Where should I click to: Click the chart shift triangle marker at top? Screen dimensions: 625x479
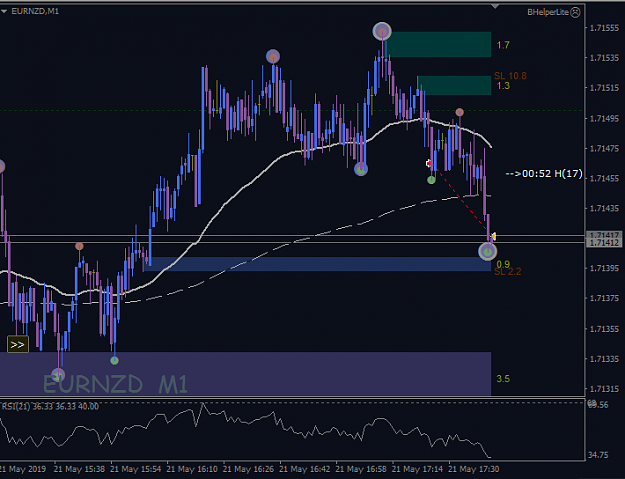click(x=495, y=6)
